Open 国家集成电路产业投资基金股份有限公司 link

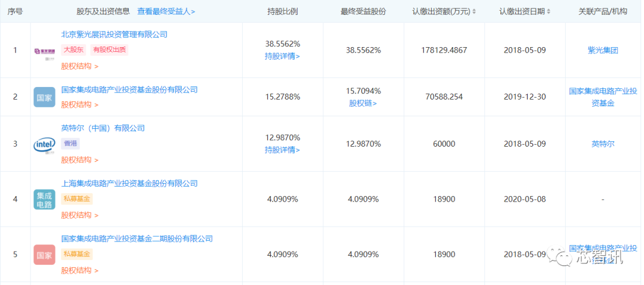pyautogui.click(x=129, y=89)
